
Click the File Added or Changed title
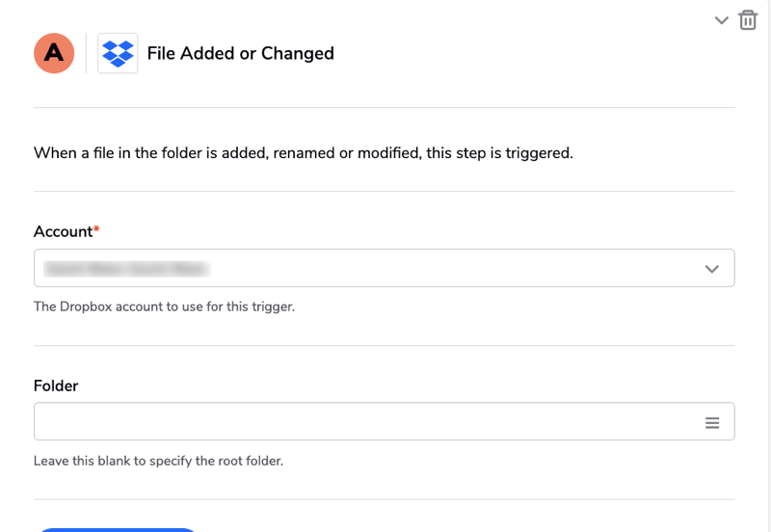tap(240, 54)
